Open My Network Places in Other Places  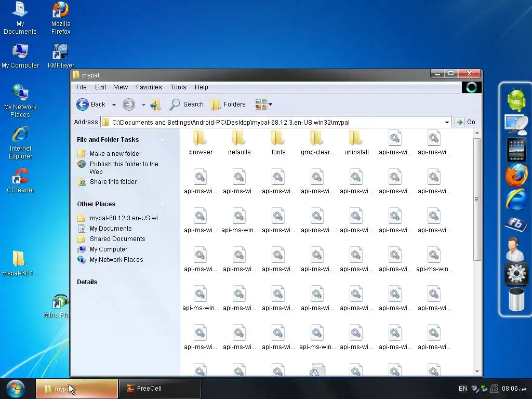coord(116,260)
